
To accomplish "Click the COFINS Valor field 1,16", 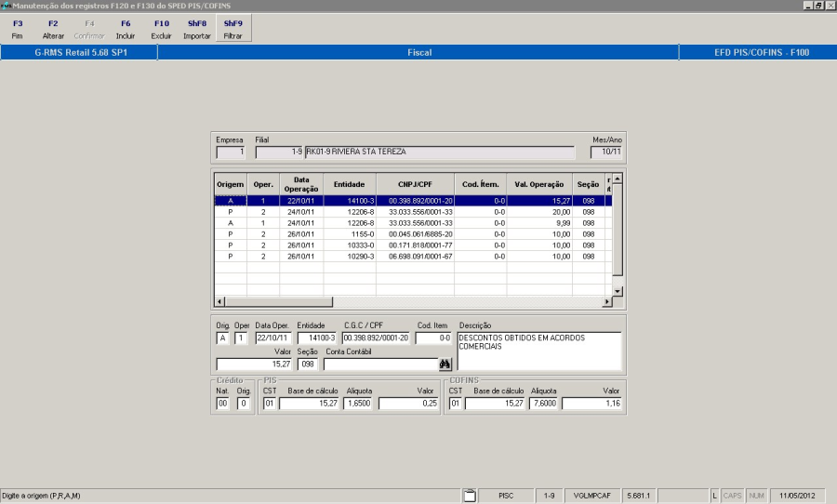I will (592, 404).
